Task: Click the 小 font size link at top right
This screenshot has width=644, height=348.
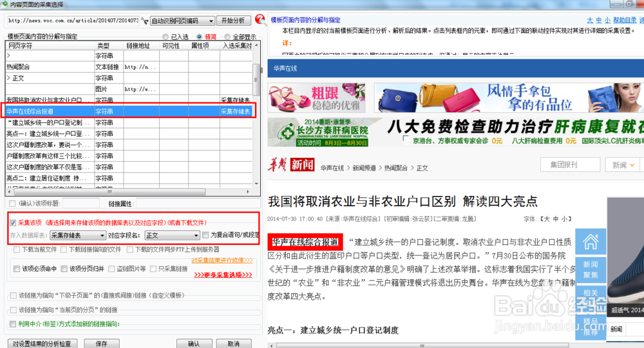Action: pos(607,20)
